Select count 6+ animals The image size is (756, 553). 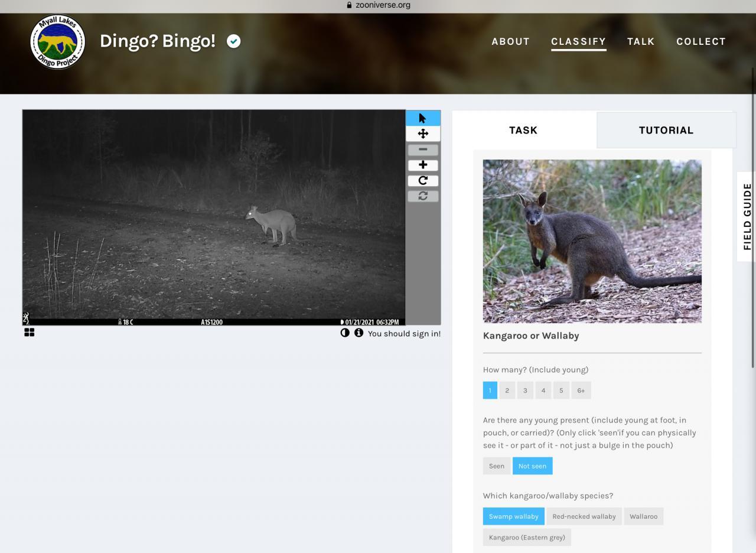click(581, 391)
